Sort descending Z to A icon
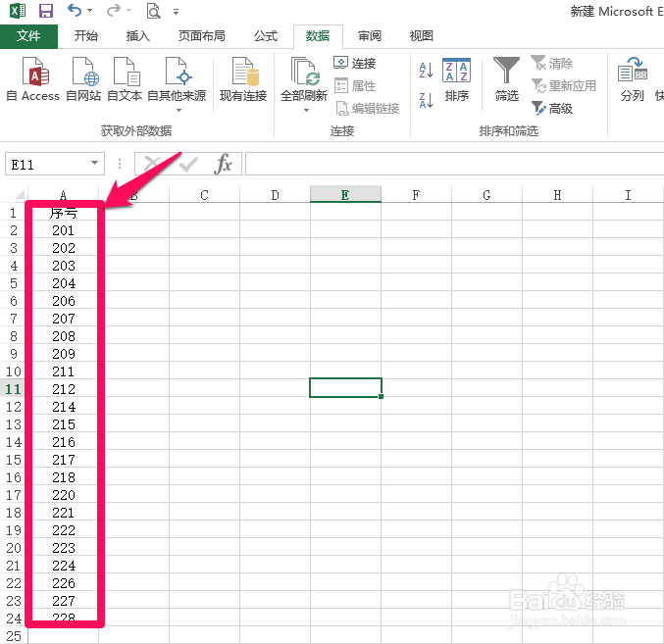This screenshot has width=664, height=644. [x=426, y=101]
